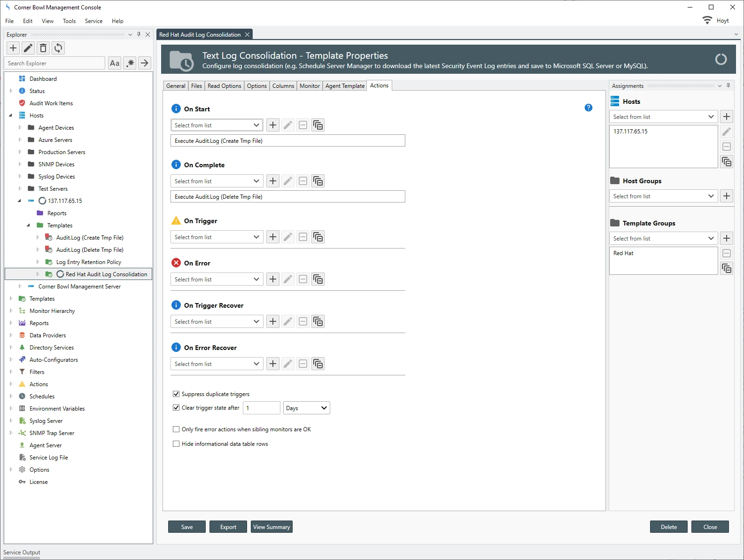Switch to the Read Options tab

(x=224, y=86)
